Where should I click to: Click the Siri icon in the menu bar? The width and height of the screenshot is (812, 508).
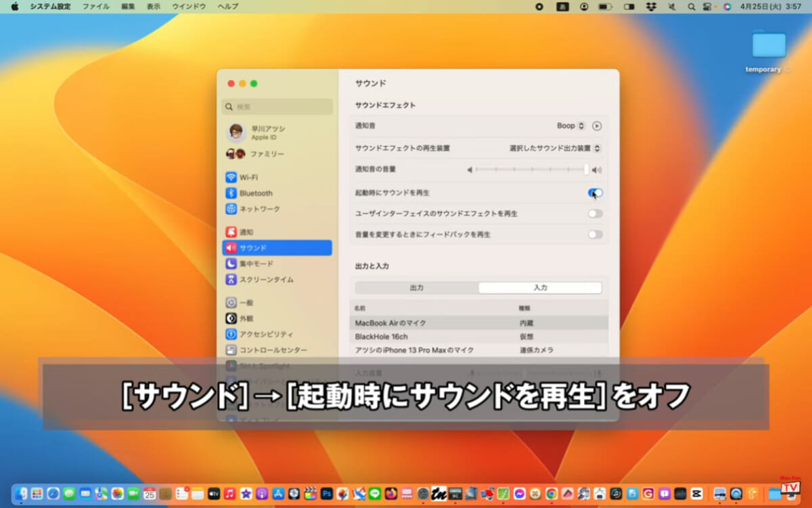(x=727, y=7)
